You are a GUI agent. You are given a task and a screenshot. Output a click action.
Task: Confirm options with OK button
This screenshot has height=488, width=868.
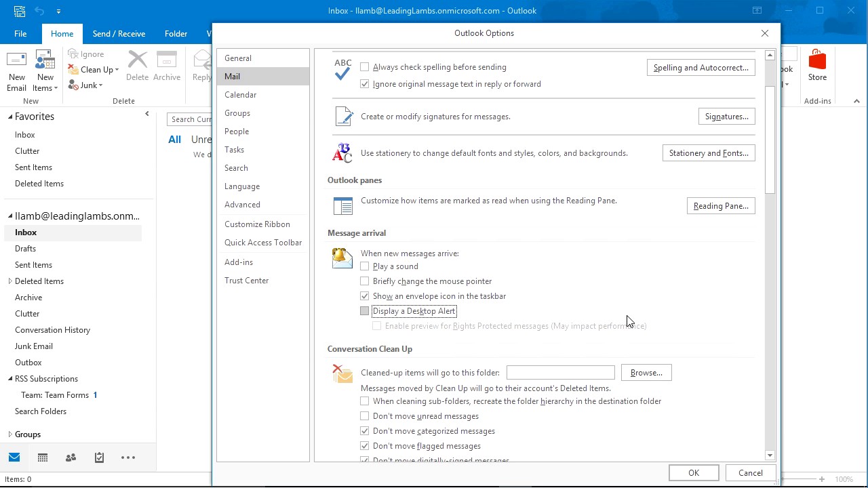coord(694,473)
